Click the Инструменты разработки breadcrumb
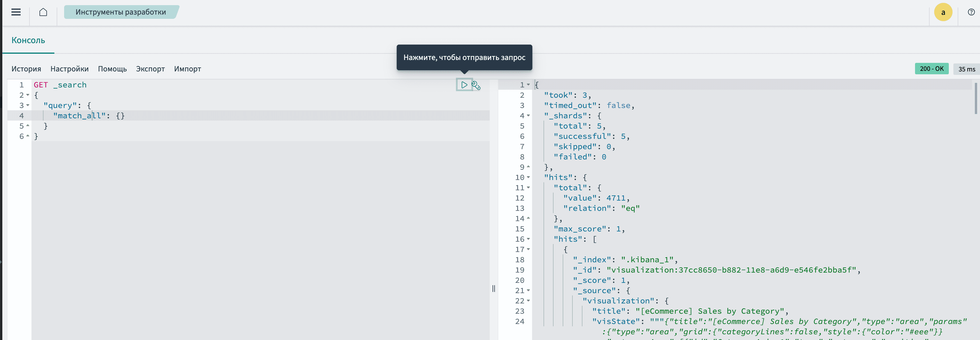 click(120, 12)
